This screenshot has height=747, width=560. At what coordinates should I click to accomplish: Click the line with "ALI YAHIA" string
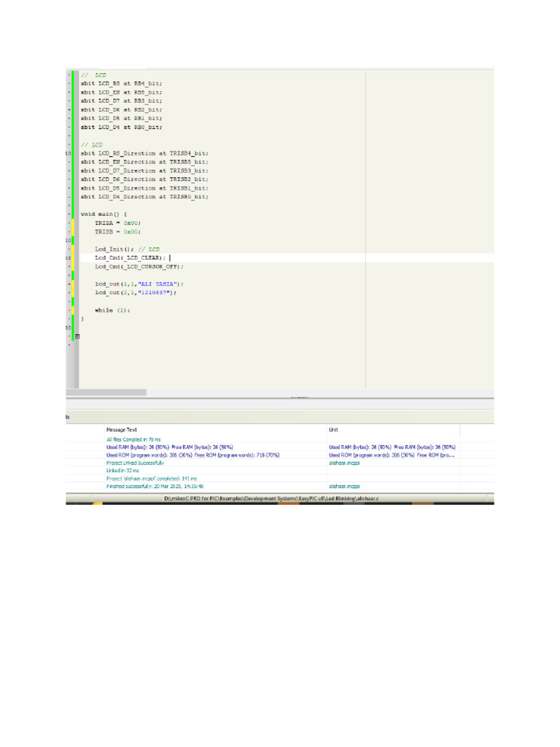pyautogui.click(x=139, y=284)
